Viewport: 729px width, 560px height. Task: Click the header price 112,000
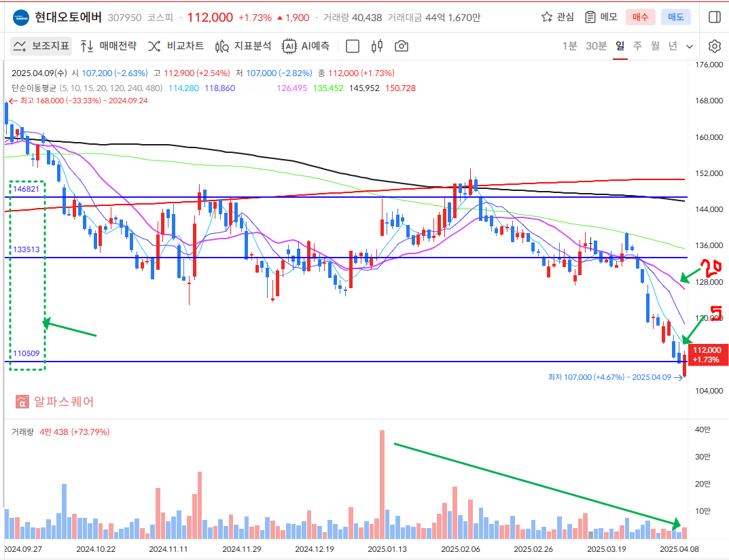tap(210, 18)
